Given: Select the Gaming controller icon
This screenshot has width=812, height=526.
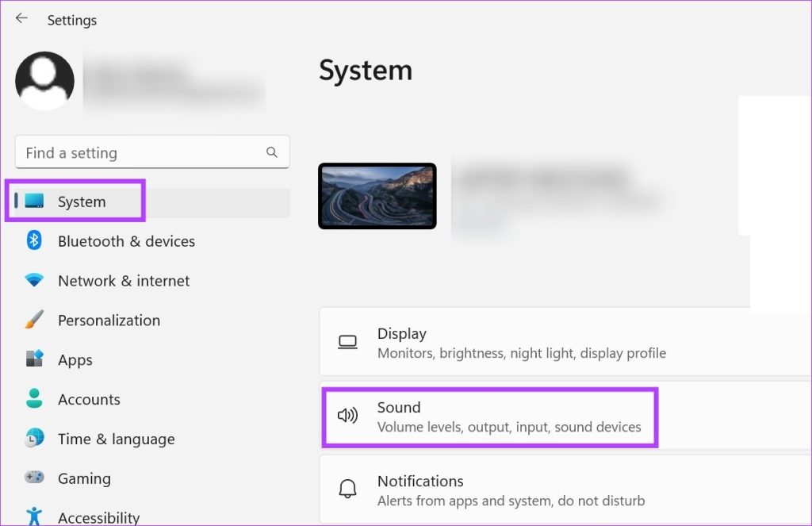Looking at the screenshot, I should [x=35, y=478].
